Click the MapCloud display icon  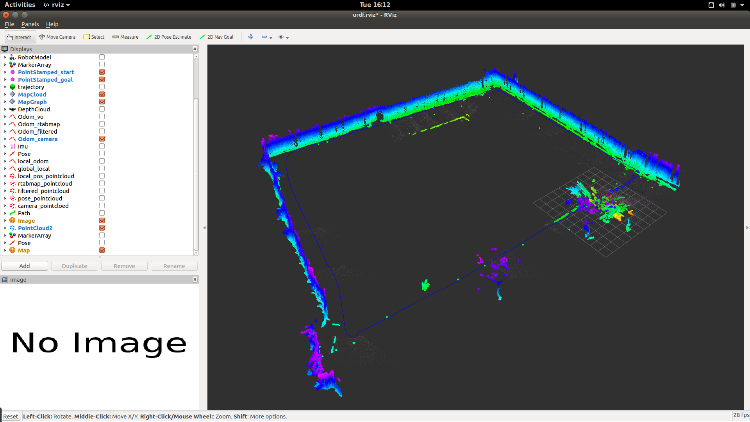tap(12, 94)
